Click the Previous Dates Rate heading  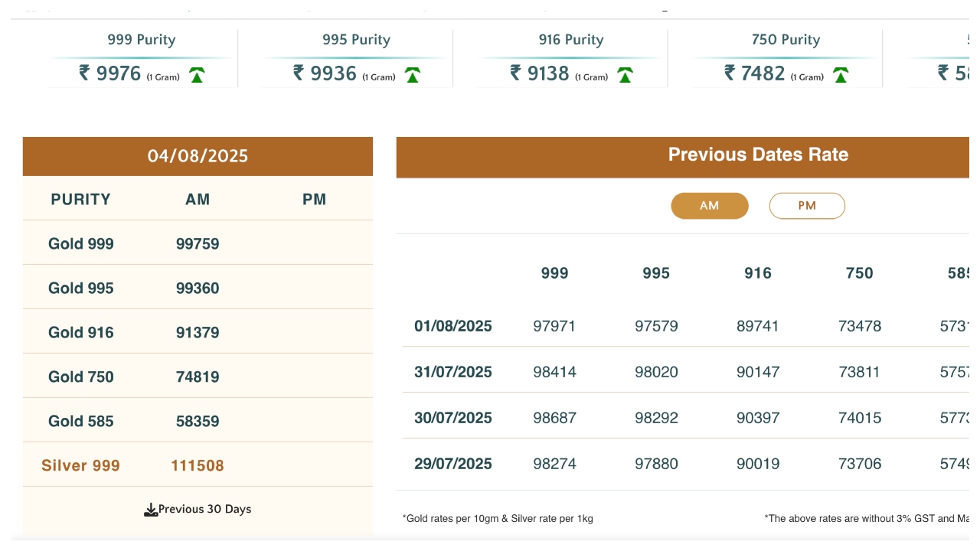758,155
